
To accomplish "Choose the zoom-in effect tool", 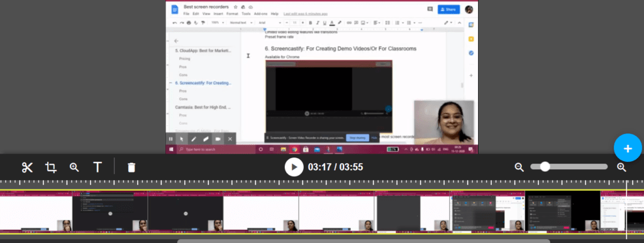I will click(x=74, y=167).
